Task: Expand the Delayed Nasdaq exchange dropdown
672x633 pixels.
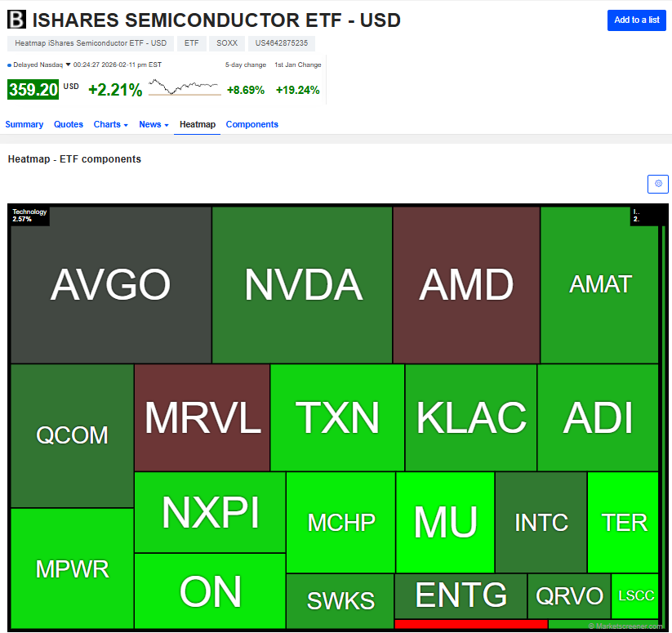Action: pos(69,65)
